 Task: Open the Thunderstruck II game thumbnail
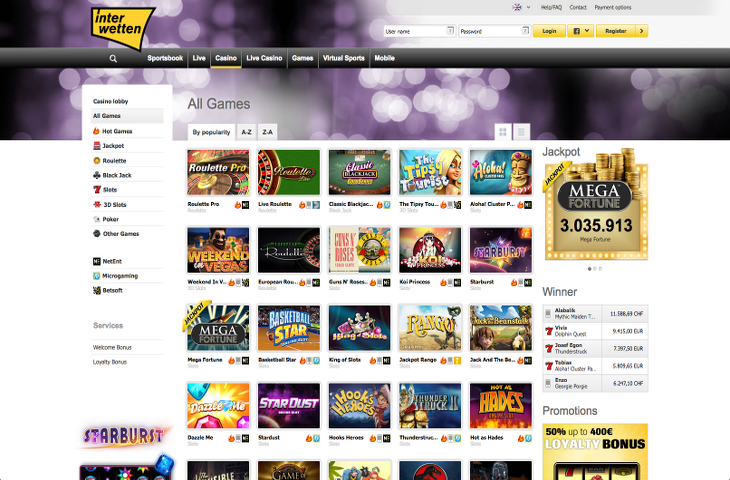430,406
